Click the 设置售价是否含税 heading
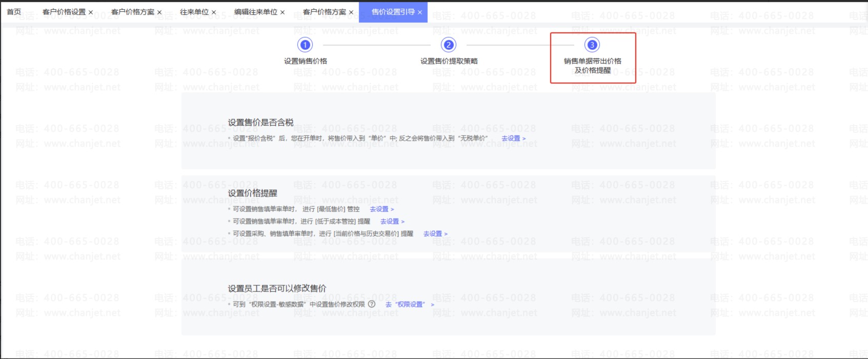The width and height of the screenshot is (868, 359). [x=260, y=123]
